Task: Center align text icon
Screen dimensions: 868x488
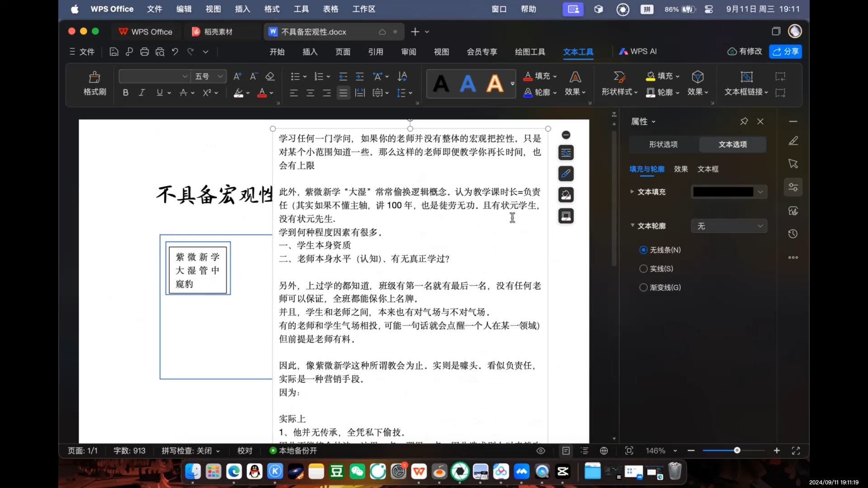Action: coord(310,93)
